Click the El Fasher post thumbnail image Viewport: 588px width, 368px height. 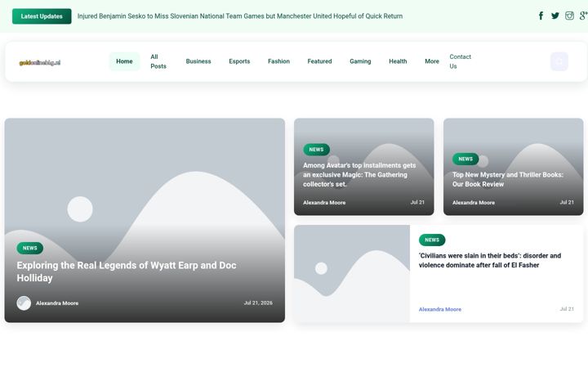click(352, 274)
